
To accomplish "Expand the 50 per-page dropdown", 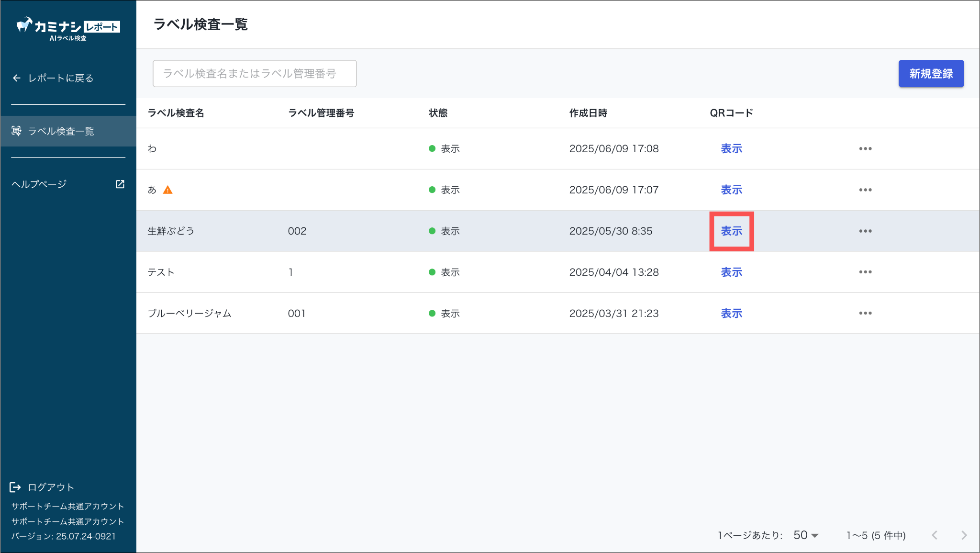I will (x=806, y=535).
